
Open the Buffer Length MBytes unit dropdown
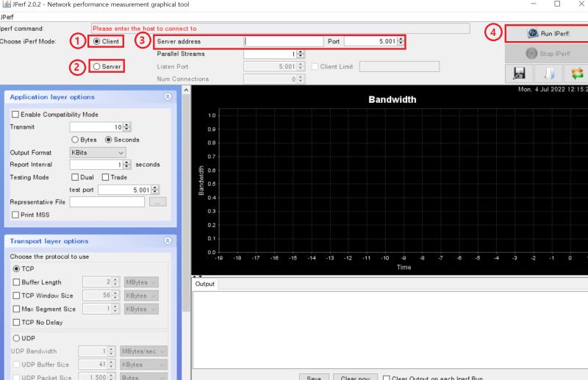coord(141,282)
